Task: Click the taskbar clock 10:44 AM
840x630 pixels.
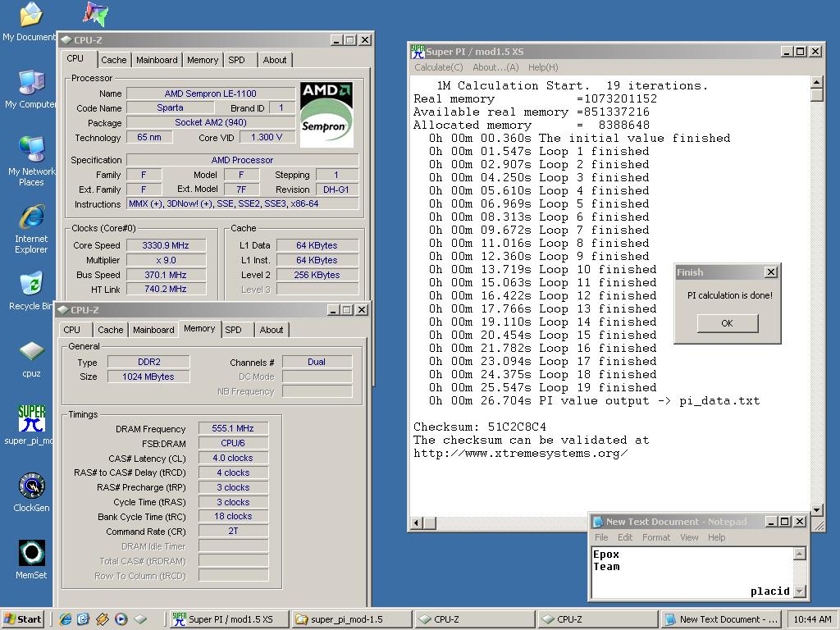Action: tap(812, 619)
